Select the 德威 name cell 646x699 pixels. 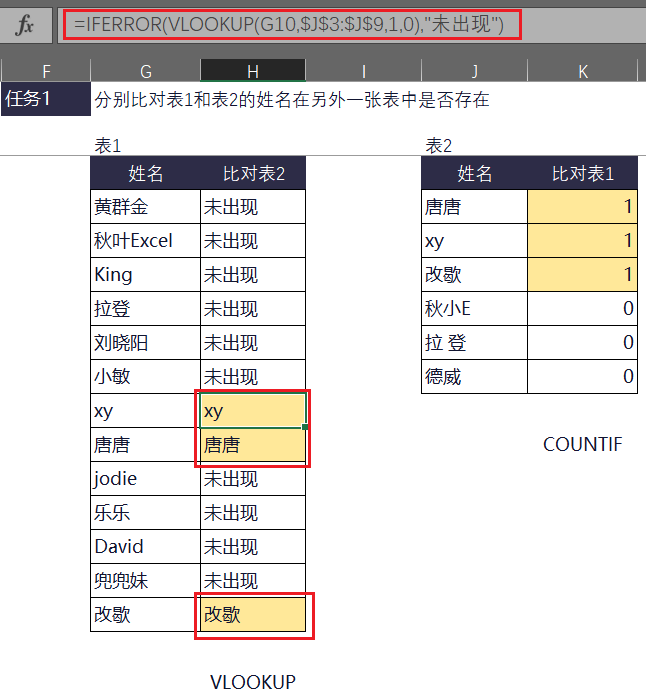[474, 376]
